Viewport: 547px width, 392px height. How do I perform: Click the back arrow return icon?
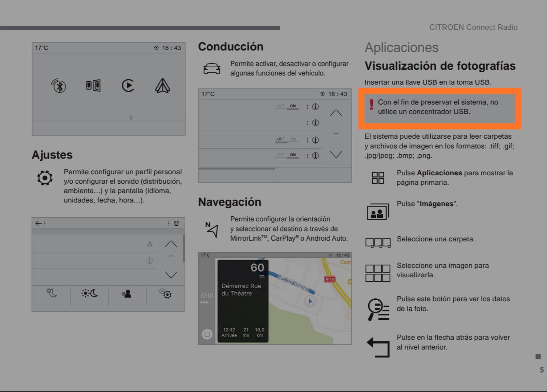coord(378,347)
